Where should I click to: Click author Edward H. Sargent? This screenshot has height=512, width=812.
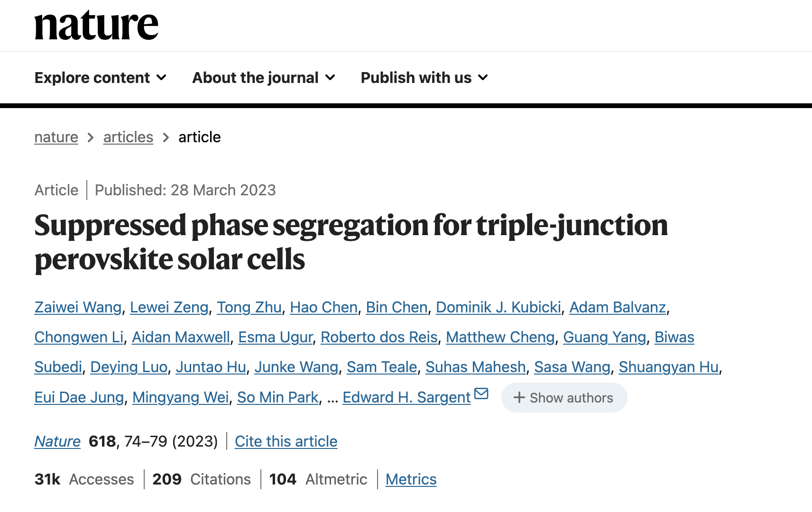pyautogui.click(x=406, y=397)
